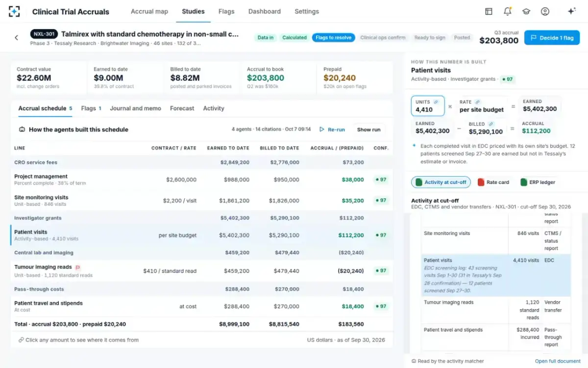Open full document link
The image size is (588, 368).
[558, 361]
